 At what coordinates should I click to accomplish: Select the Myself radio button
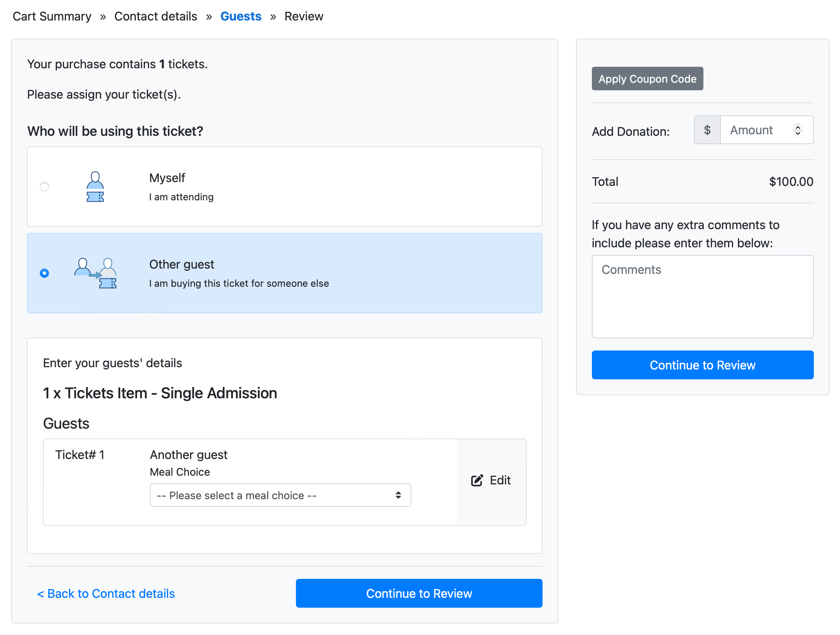(x=44, y=187)
